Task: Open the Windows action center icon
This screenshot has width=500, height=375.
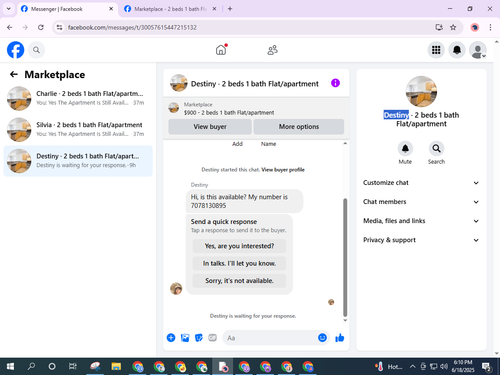Action: (x=487, y=367)
